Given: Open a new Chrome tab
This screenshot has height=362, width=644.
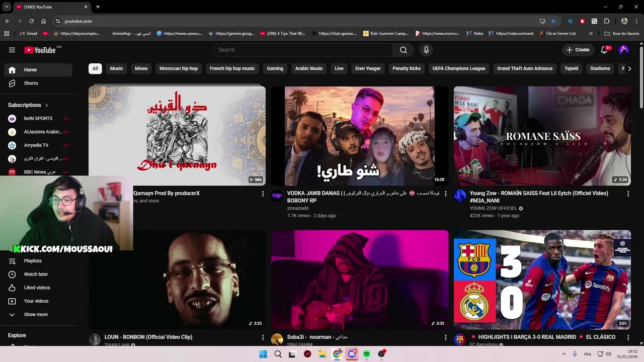Looking at the screenshot, I should [x=98, y=7].
